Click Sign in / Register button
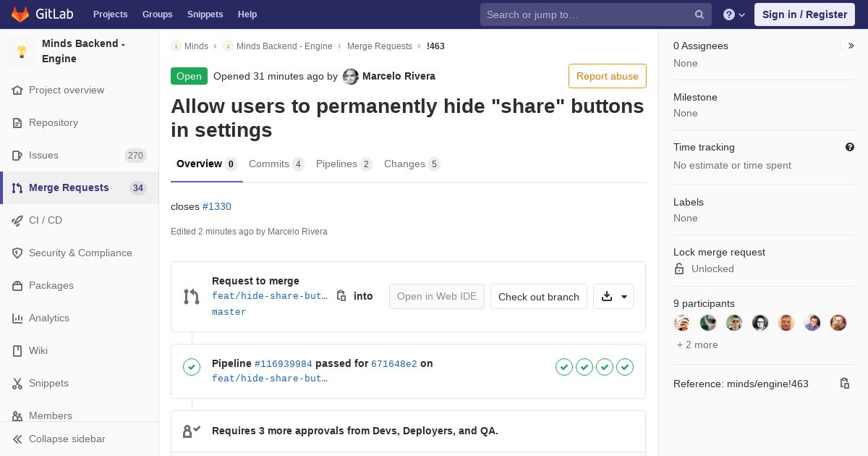 [804, 14]
